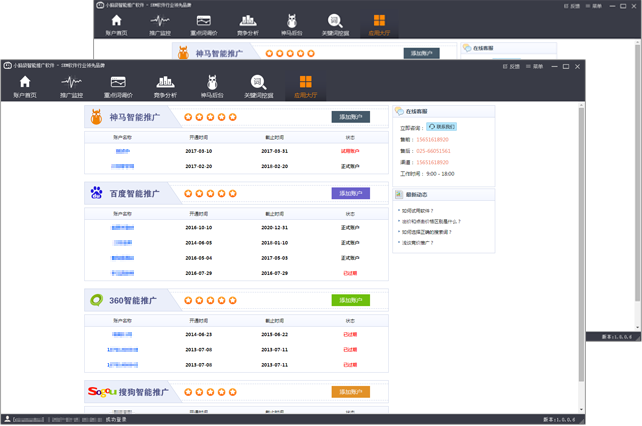The width and height of the screenshot is (642, 426).
Task: Click the app logo in front window title bar
Action: tap(7, 66)
